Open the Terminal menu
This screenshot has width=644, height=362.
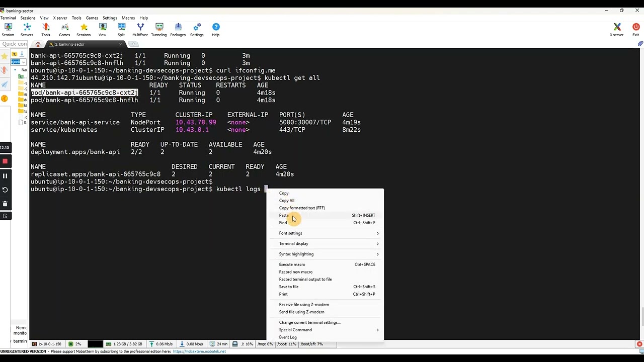coord(8,18)
